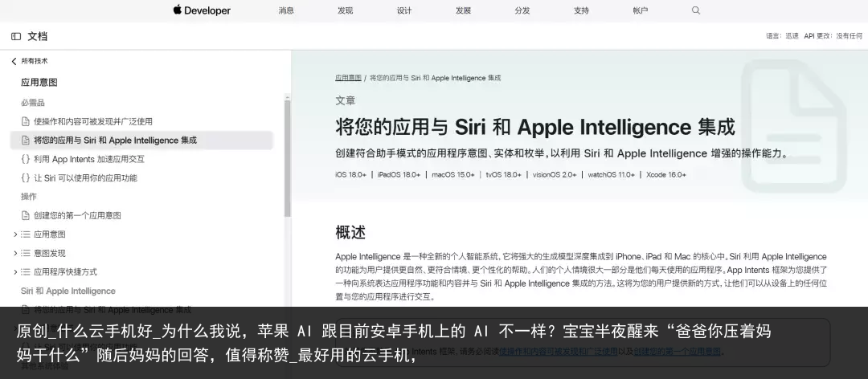Open the 支持 menu

pos(581,10)
